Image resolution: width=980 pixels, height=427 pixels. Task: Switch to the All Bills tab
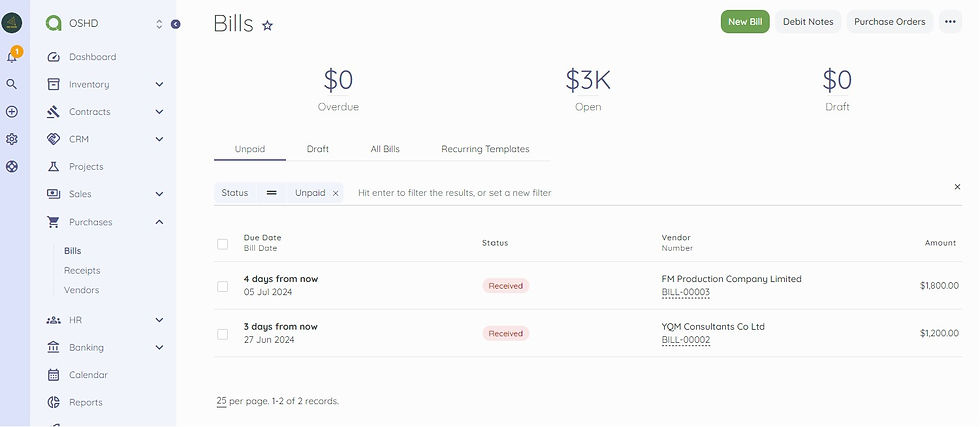(384, 149)
